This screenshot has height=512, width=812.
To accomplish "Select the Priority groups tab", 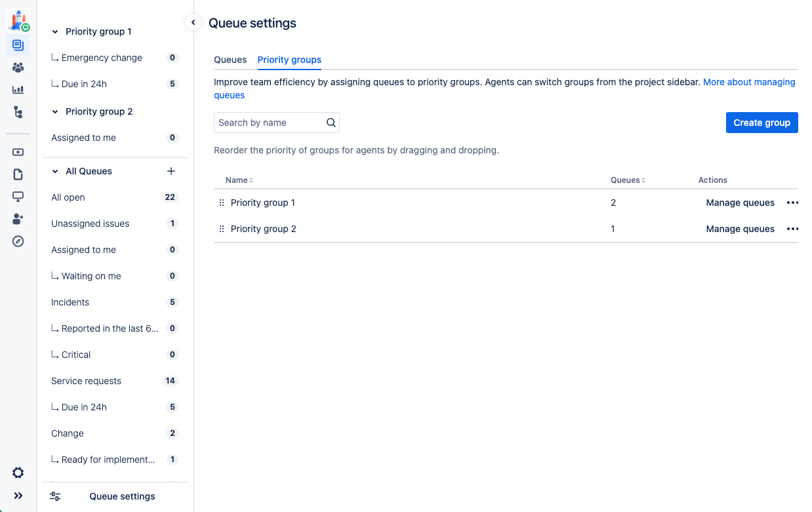I will coord(289,60).
